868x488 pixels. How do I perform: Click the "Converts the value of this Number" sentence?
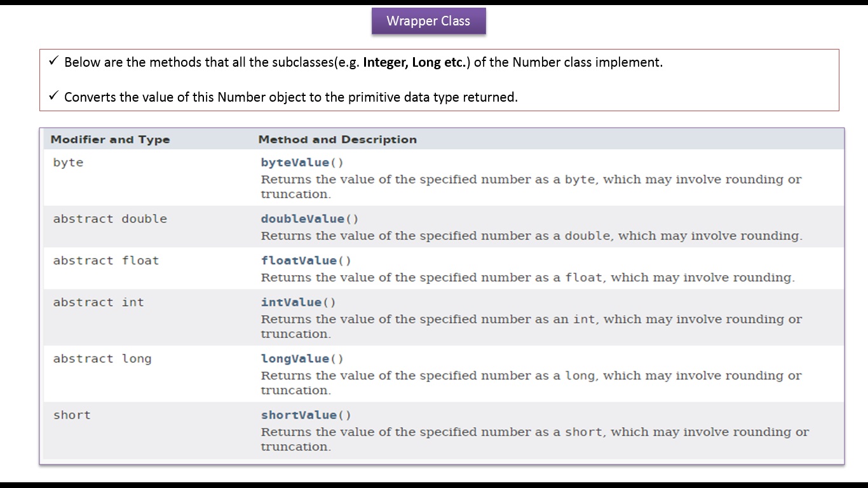coord(290,97)
